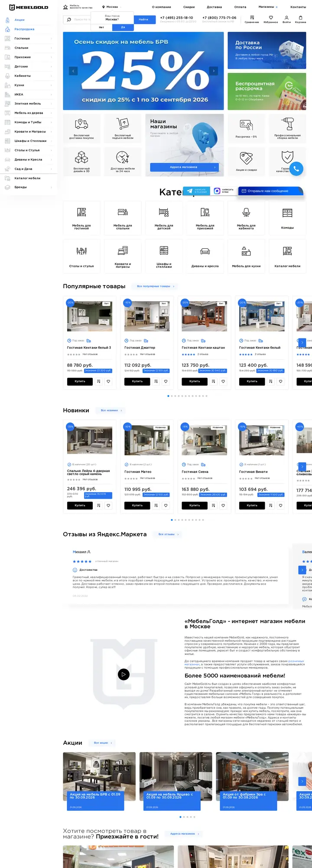Viewport: 312px width, 868px height.
Task: Click the MebelGold logo
Action: pos(29,7)
